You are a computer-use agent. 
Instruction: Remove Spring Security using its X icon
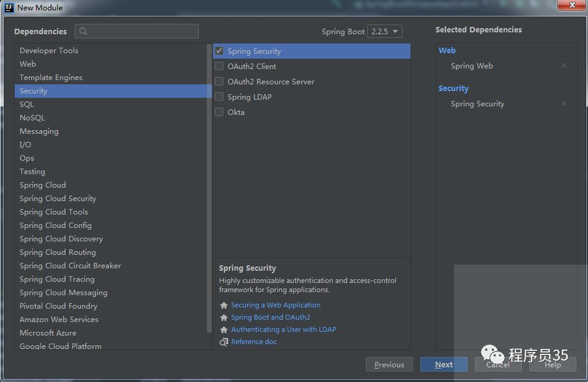click(564, 103)
